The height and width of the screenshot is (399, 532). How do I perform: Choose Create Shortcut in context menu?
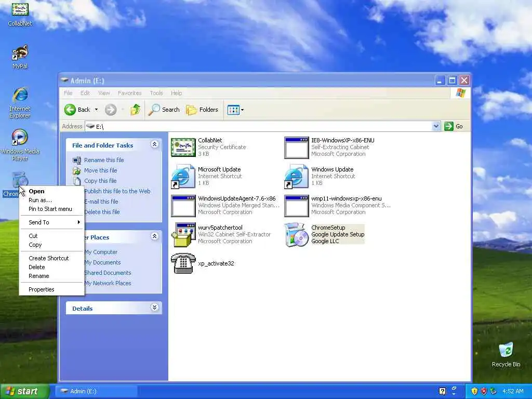51,258
